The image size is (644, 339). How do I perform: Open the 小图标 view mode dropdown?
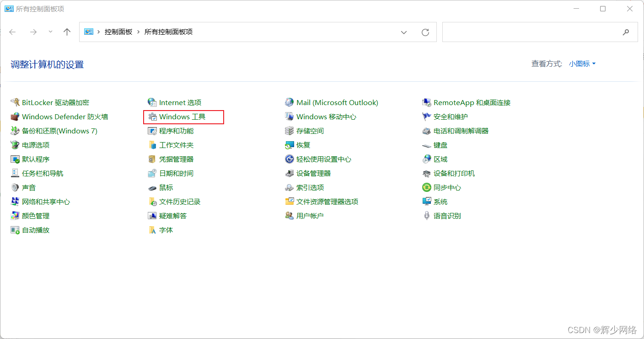coord(582,64)
